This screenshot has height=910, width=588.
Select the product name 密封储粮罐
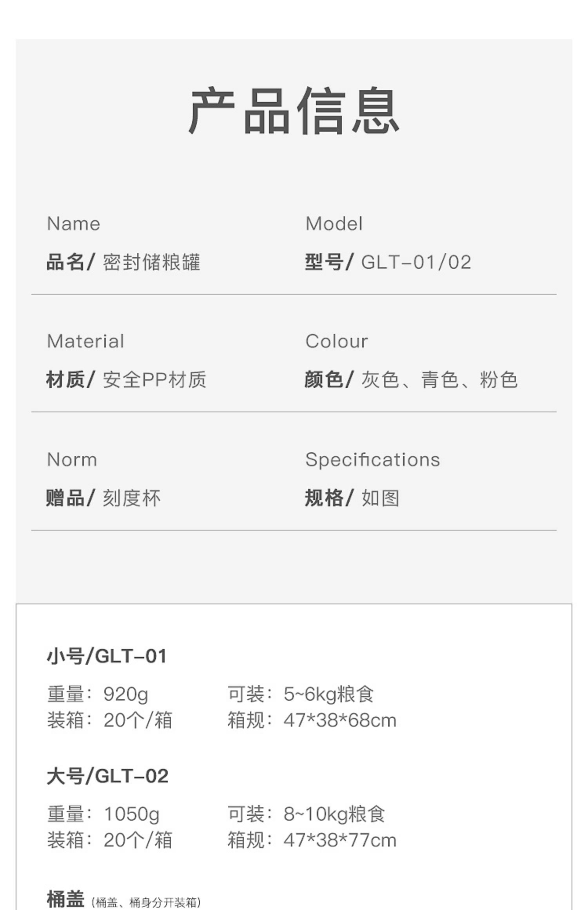(x=151, y=262)
